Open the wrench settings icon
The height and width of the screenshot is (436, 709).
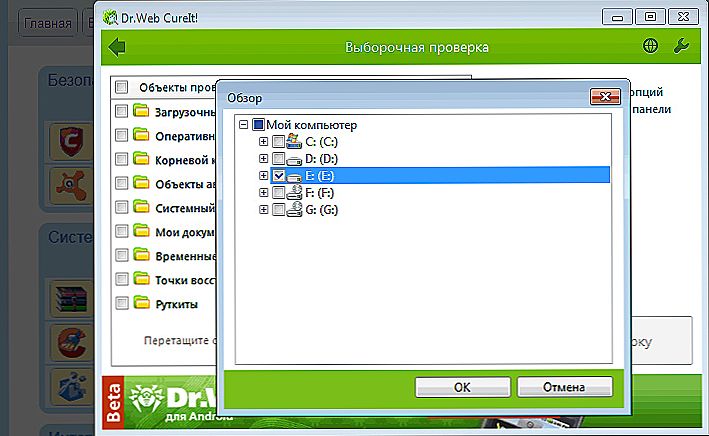pyautogui.click(x=681, y=46)
